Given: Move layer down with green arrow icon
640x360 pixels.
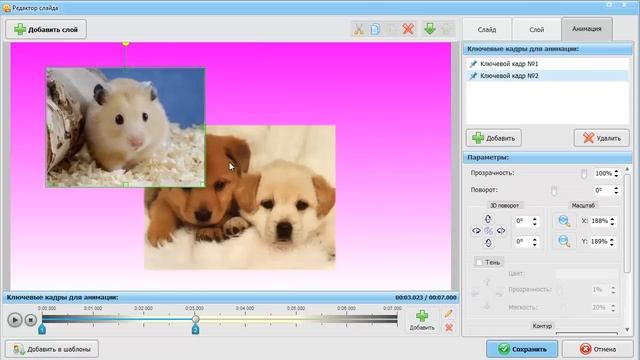Looking at the screenshot, I should pos(430,29).
